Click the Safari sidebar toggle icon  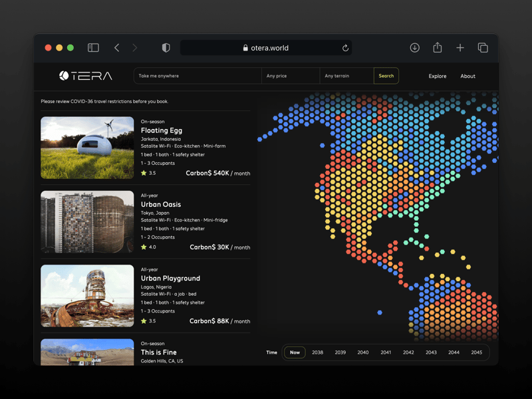coord(93,48)
